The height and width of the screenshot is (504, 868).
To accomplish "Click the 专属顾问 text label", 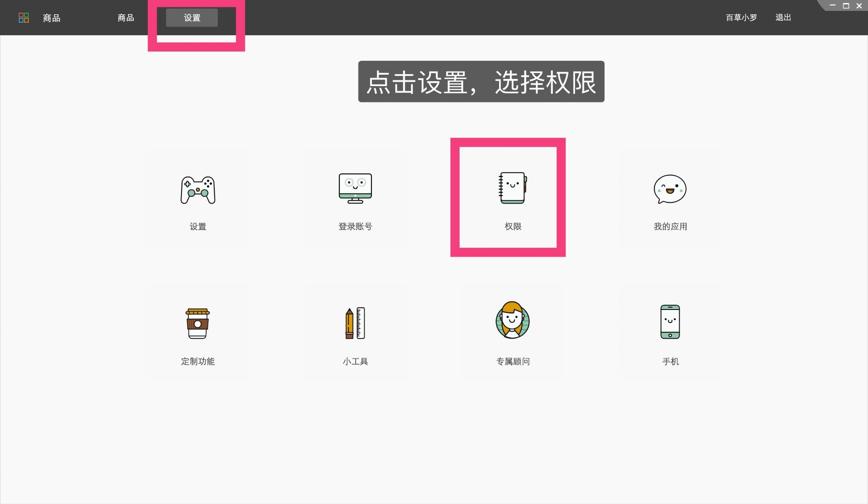I will tap(513, 361).
